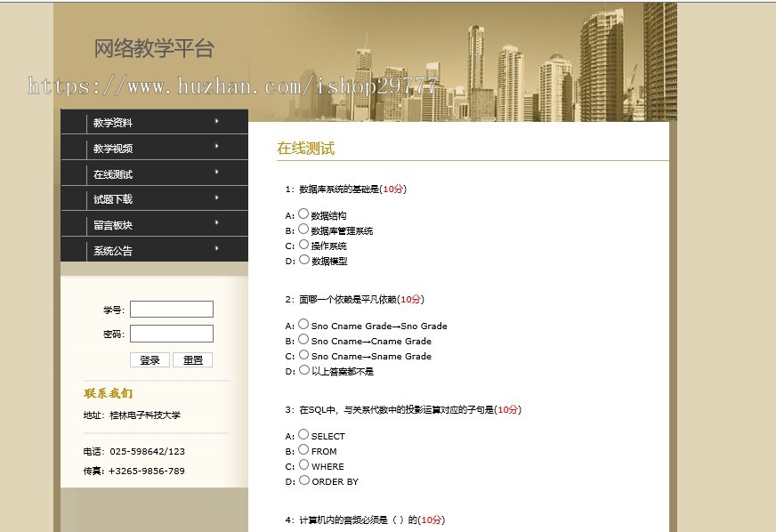Open the 在线测试 menu item
The height and width of the screenshot is (532, 776).
[114, 173]
